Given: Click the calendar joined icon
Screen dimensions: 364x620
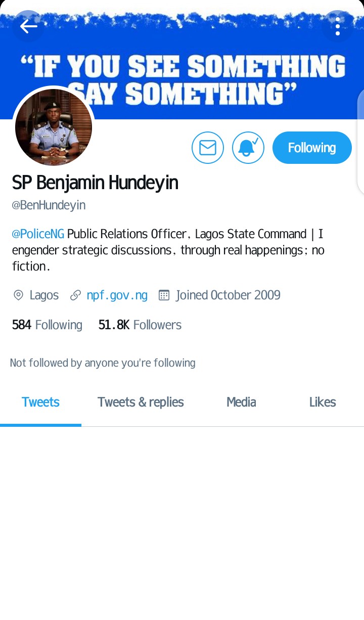Looking at the screenshot, I should click(x=164, y=295).
